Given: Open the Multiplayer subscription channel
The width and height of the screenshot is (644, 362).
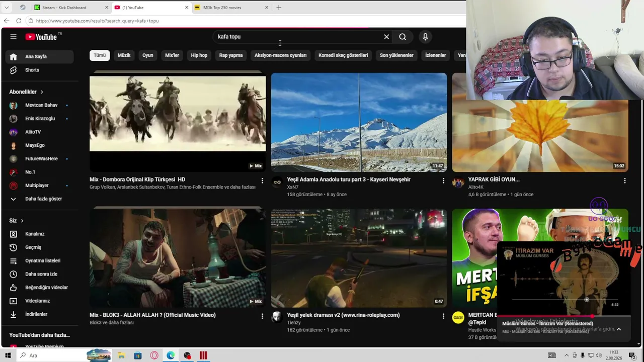Looking at the screenshot, I should 39,186.
